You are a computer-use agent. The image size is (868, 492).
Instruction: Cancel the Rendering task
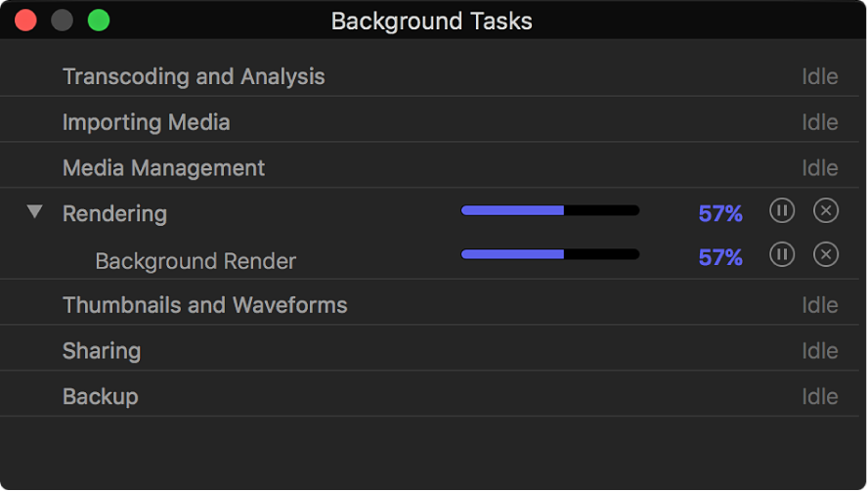tap(826, 210)
